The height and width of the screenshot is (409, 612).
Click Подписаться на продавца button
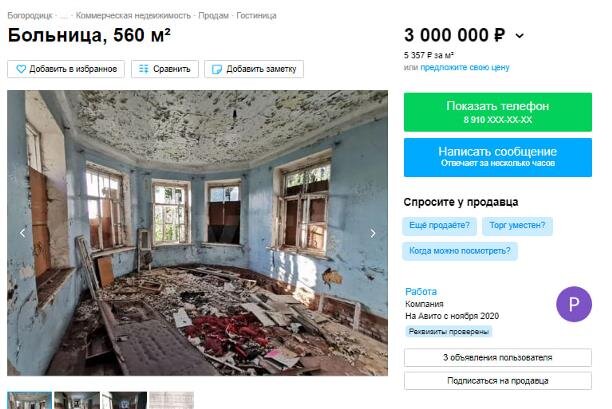pyautogui.click(x=498, y=381)
